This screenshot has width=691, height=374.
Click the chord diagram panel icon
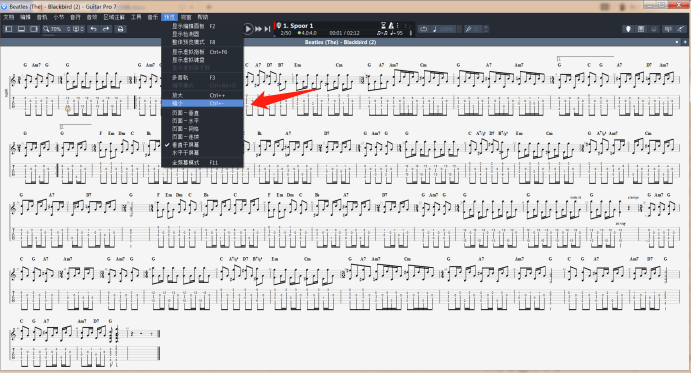(x=641, y=29)
